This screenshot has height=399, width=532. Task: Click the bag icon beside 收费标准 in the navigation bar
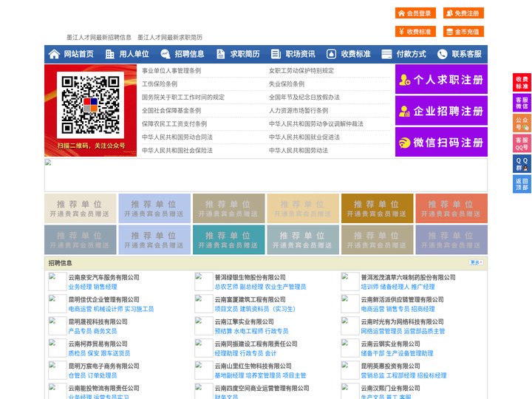[331, 54]
